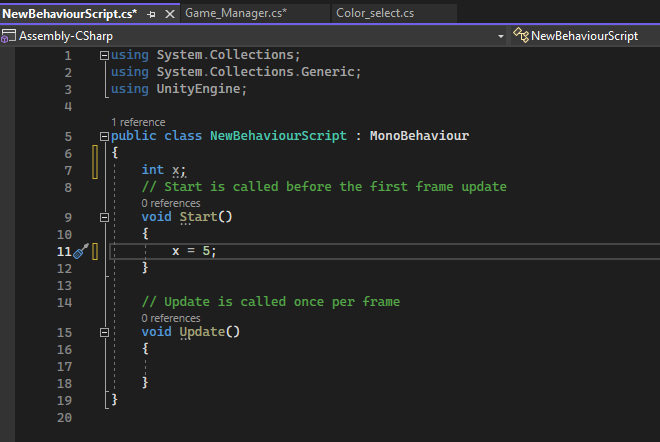Click the MonoBehaviour base class name
The width and height of the screenshot is (660, 442).
point(419,136)
